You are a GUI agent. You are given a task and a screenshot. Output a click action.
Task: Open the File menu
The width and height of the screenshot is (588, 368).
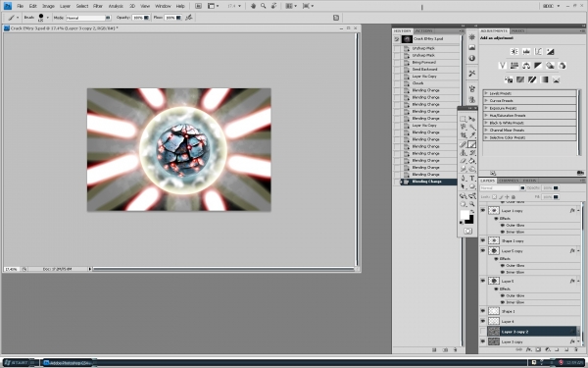20,6
